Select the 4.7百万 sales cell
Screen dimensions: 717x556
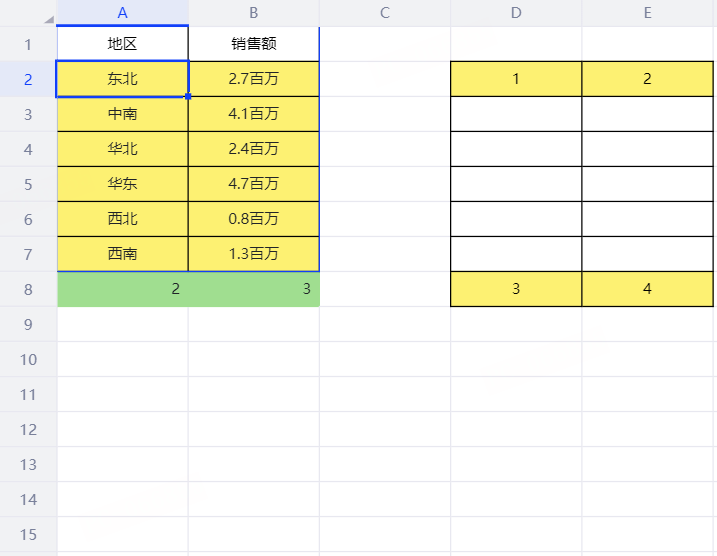point(254,184)
